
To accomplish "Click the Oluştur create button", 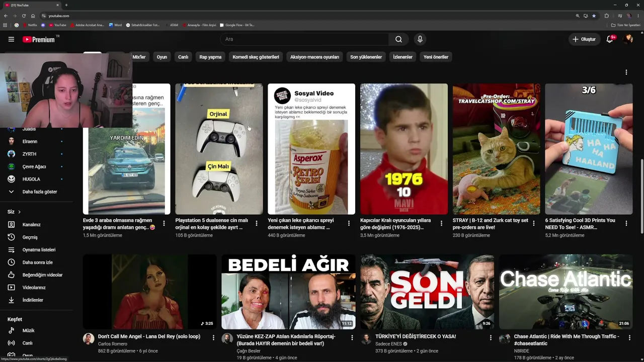I will pyautogui.click(x=584, y=39).
